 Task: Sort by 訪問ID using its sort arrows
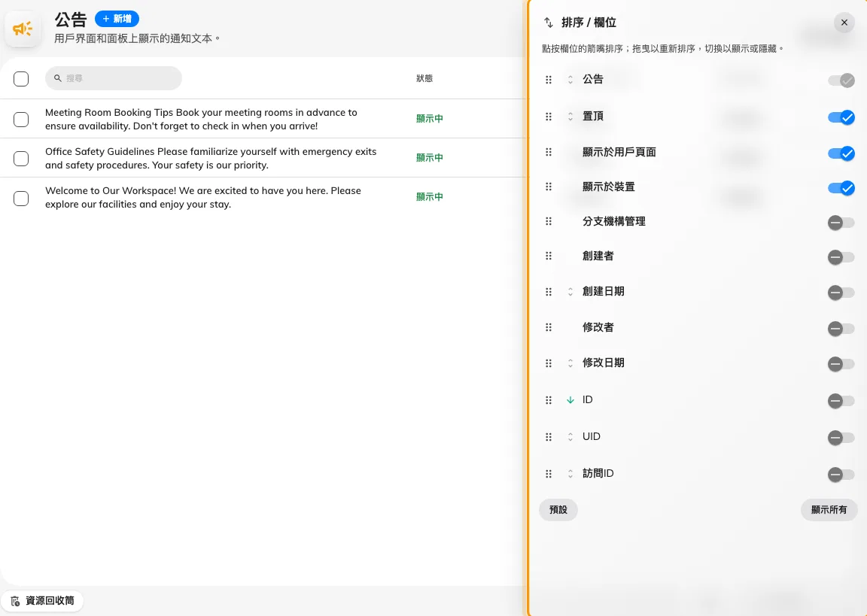point(570,474)
